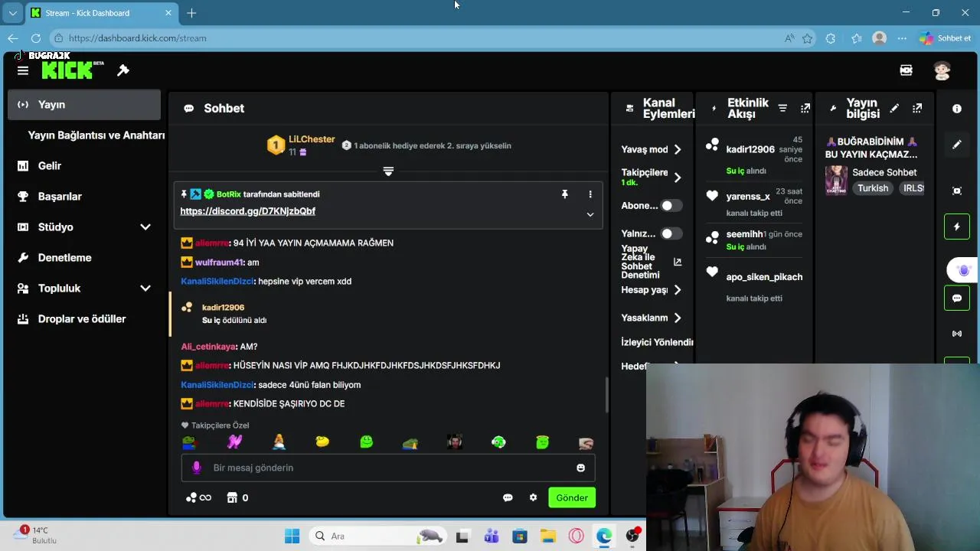Open Microsoft Edge on the taskbar

tap(604, 536)
